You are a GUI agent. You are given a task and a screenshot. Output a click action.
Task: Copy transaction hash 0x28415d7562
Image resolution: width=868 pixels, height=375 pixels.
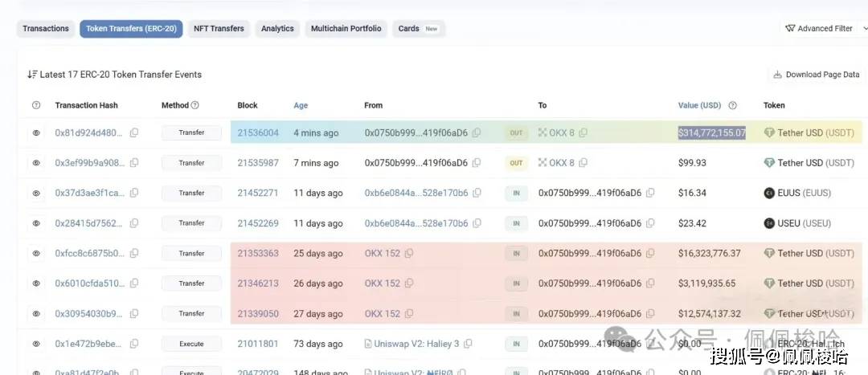tap(134, 223)
